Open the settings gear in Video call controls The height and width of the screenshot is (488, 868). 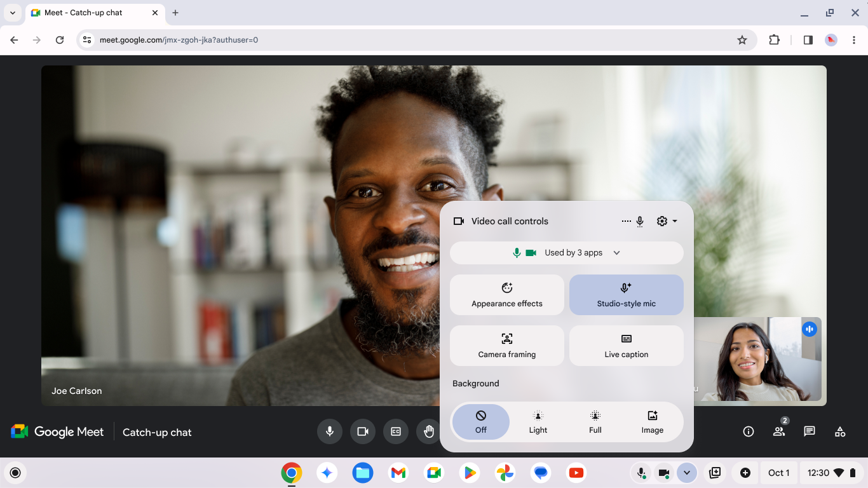pyautogui.click(x=661, y=221)
